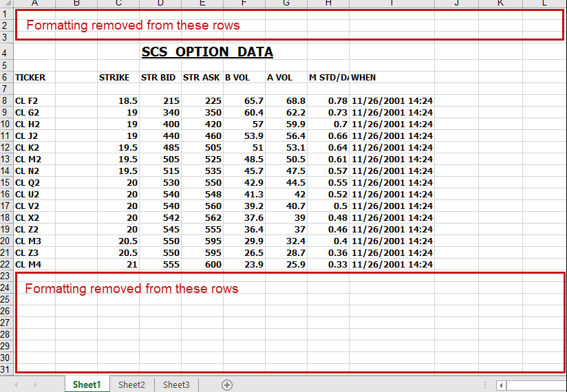Select the 485 STR BID cell

(160, 147)
